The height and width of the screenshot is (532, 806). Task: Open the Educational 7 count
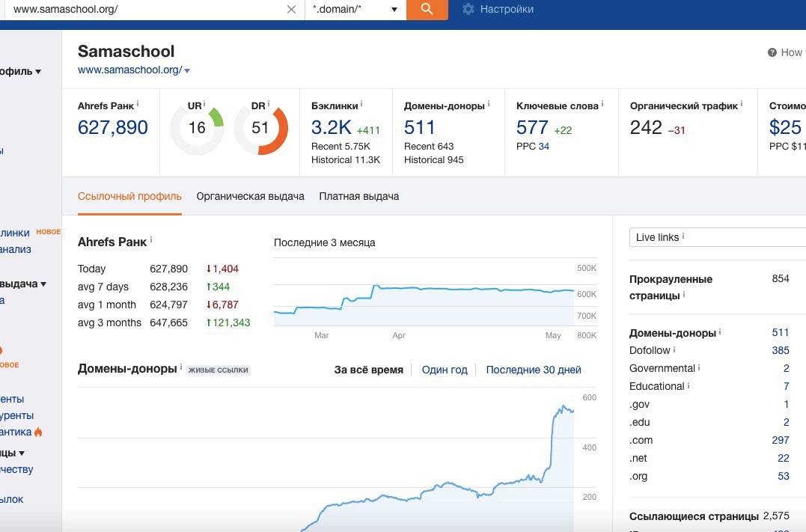pos(786,387)
